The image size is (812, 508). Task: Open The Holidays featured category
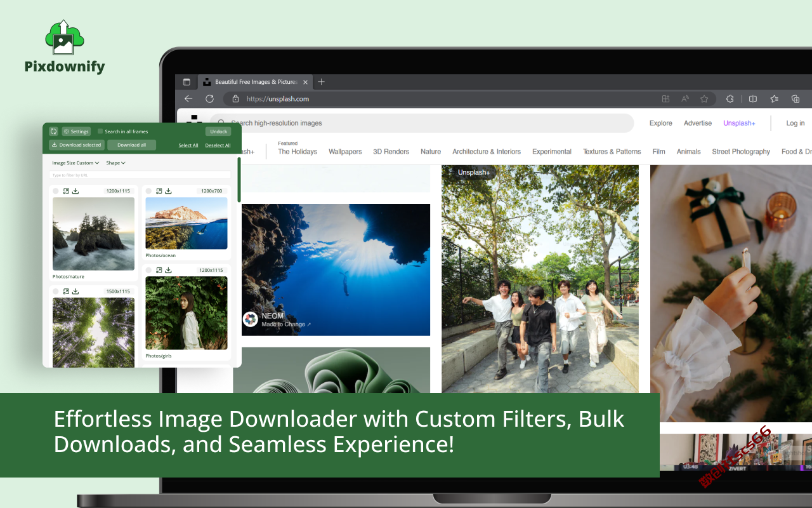click(x=298, y=152)
